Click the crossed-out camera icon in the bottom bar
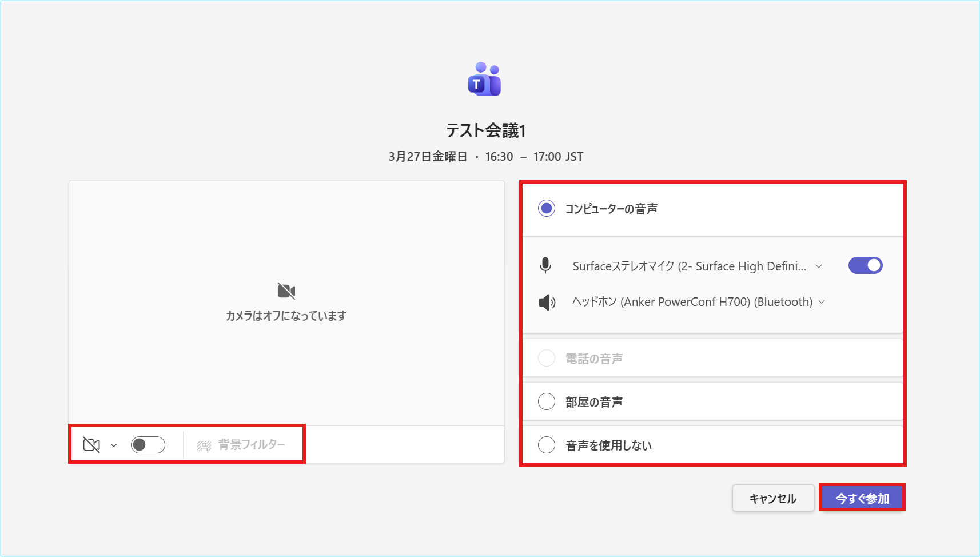980x557 pixels. pos(91,445)
